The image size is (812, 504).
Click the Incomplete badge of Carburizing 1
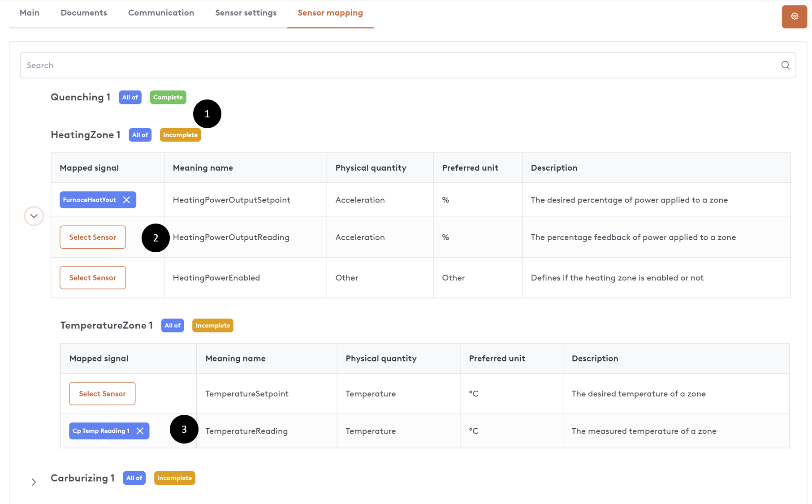(174, 478)
